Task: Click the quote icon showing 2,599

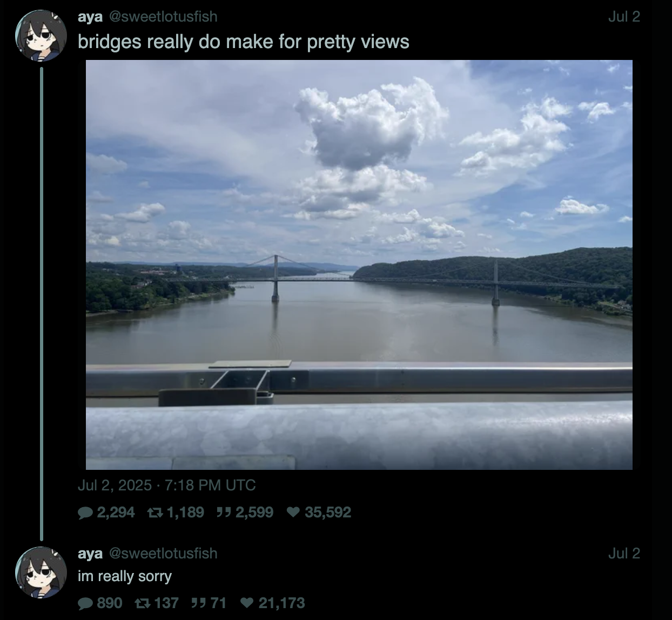Action: point(223,512)
